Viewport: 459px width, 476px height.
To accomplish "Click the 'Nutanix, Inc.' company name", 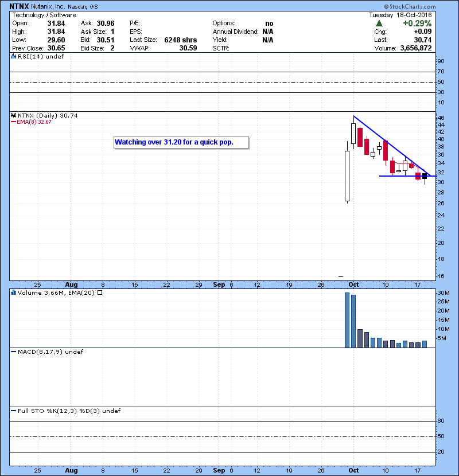I will click(x=48, y=6).
